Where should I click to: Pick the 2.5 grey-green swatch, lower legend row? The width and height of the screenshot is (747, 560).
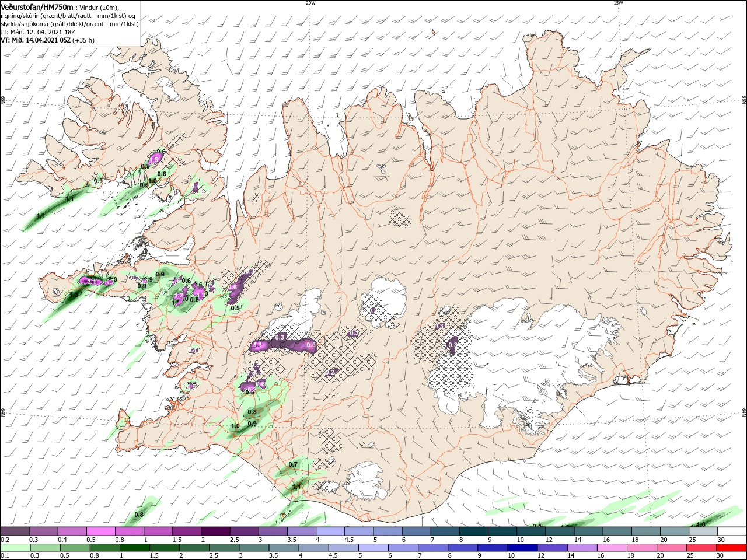pos(224,548)
